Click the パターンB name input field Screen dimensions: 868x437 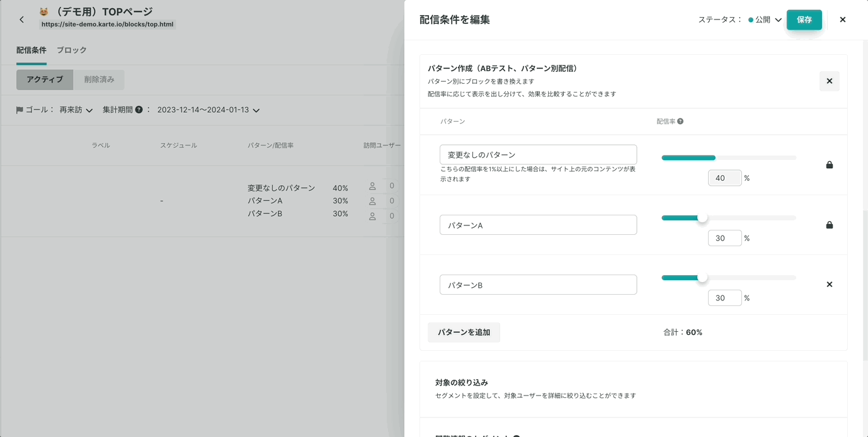[x=538, y=285]
